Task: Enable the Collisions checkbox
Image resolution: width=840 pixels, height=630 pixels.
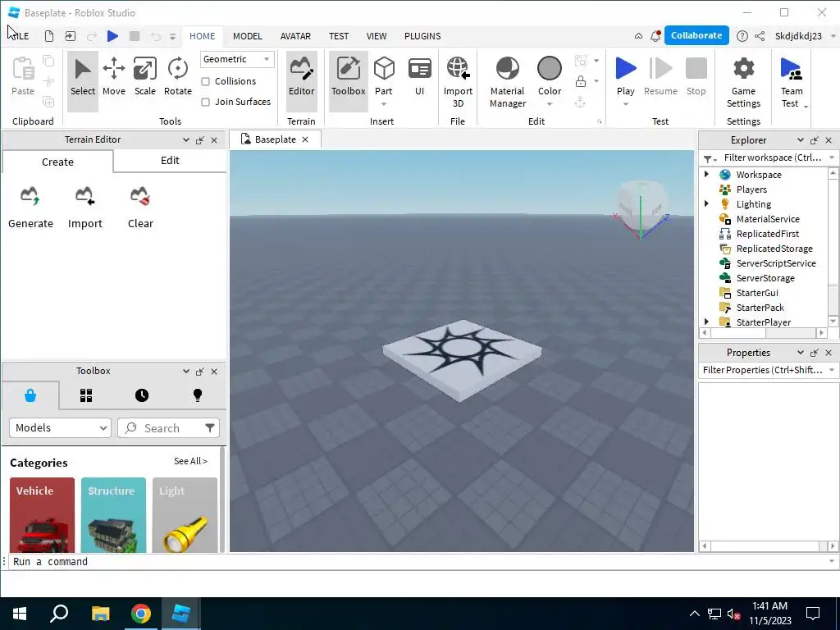Action: pos(205,81)
